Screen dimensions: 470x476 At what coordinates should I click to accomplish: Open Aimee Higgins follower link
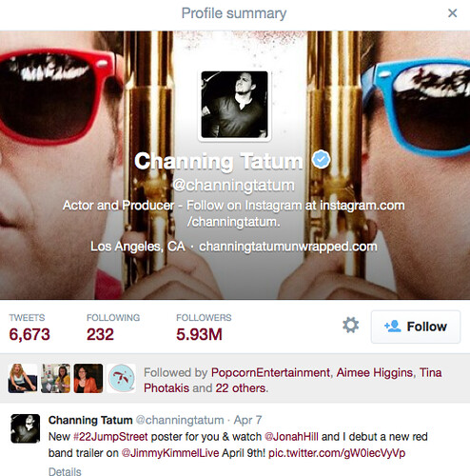375,372
